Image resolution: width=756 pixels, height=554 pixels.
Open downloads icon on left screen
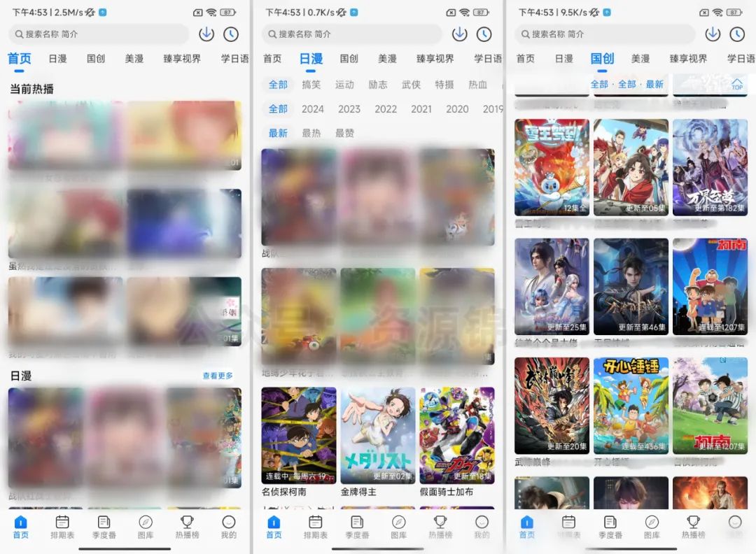[x=206, y=34]
